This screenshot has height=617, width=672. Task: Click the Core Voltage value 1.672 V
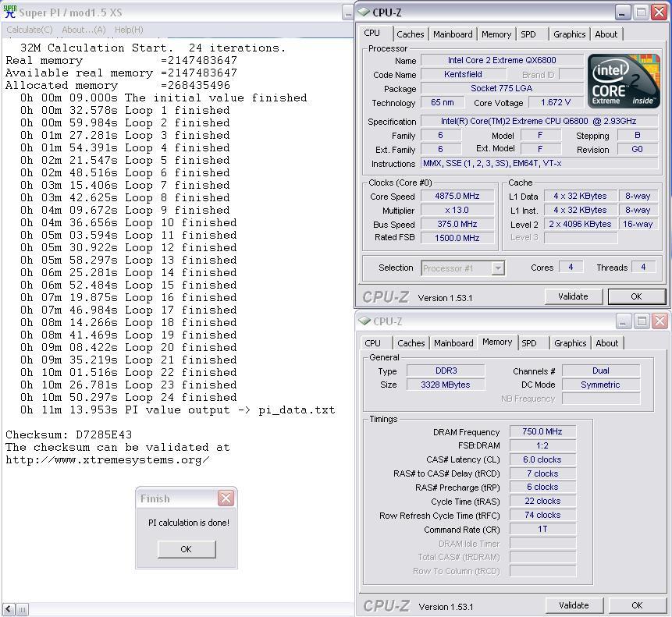(556, 102)
